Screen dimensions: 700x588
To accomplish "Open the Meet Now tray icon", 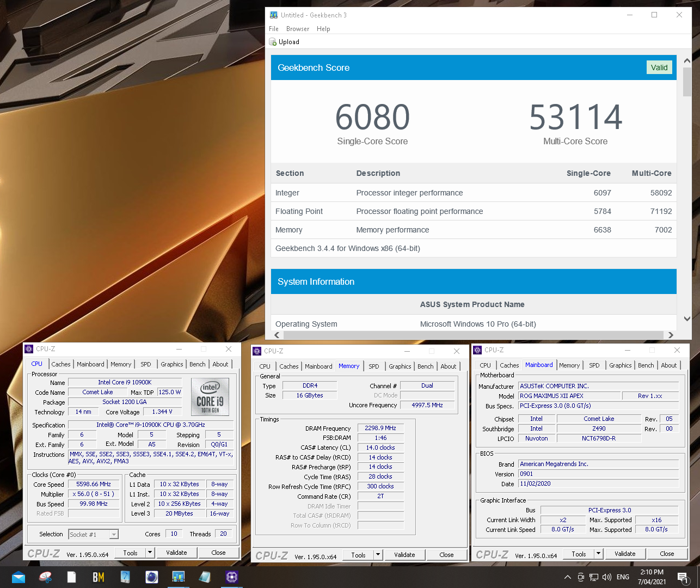I will click(581, 577).
